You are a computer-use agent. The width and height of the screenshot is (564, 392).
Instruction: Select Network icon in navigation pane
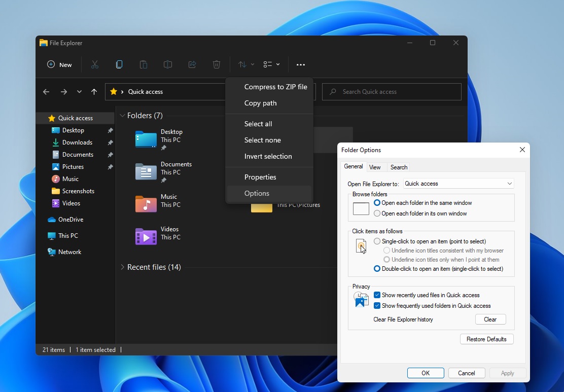(51, 252)
